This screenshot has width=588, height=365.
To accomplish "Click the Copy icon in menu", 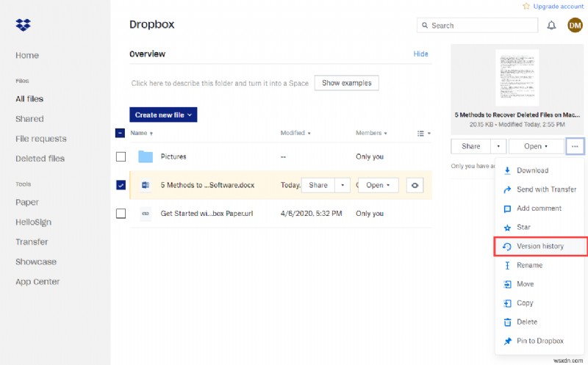I will [x=507, y=303].
